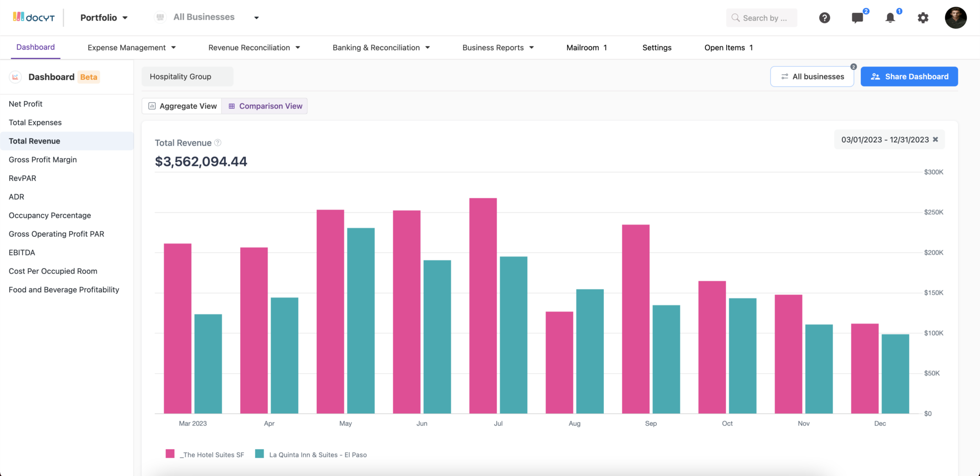Click the Docyt logo

click(x=33, y=17)
